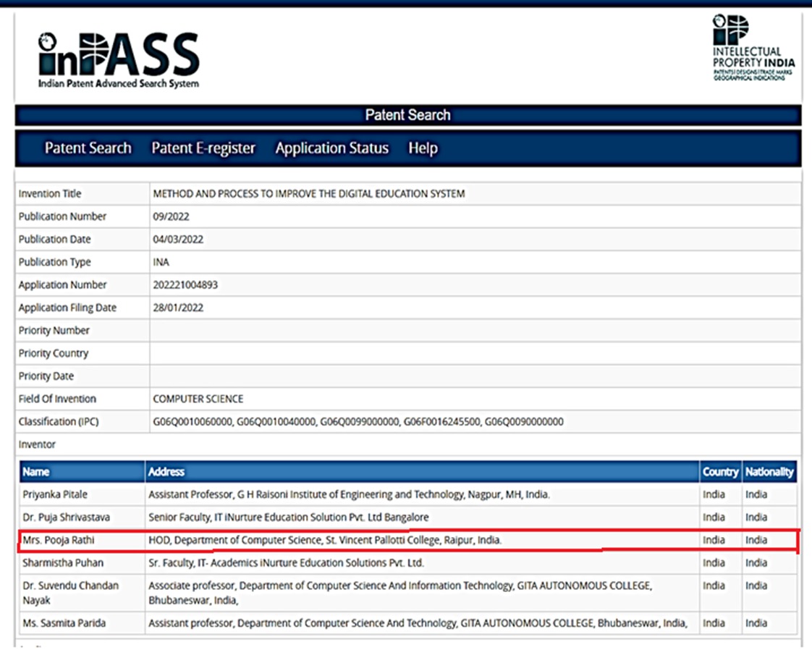This screenshot has width=812, height=663.
Task: Click the Priority Date label
Action: click(x=46, y=376)
